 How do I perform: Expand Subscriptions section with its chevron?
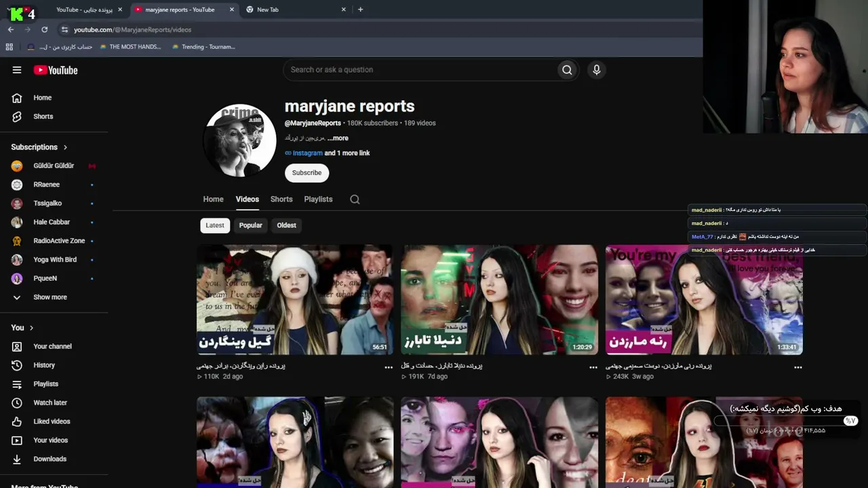point(66,147)
